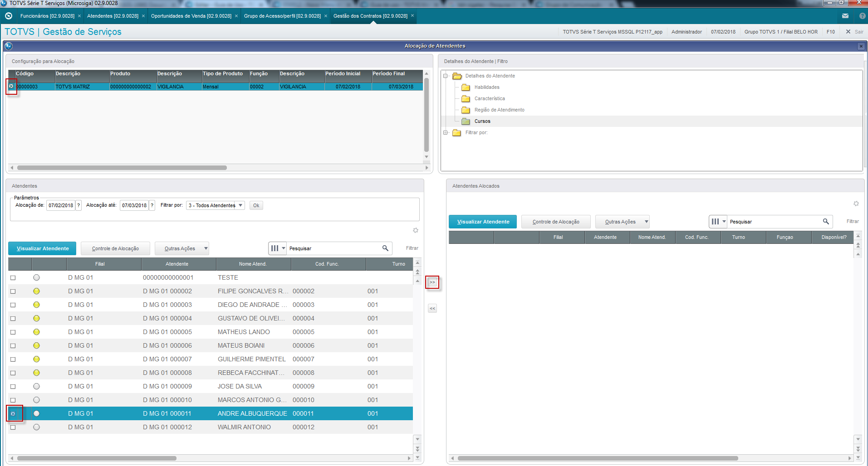
Task: Open settings gear in Atendentes Alocados panel
Action: pos(856,204)
